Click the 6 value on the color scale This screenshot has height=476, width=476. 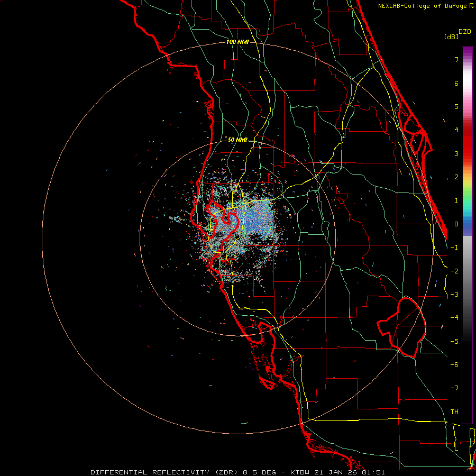click(456, 83)
